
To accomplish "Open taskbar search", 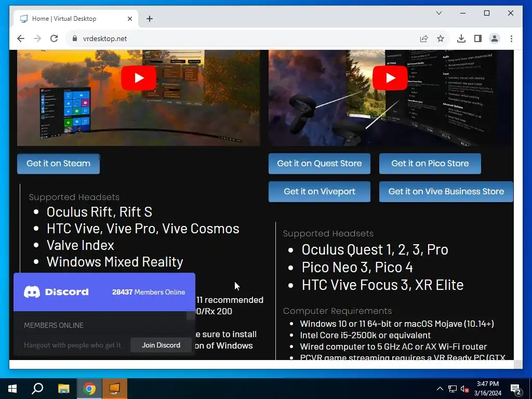I will click(37, 389).
